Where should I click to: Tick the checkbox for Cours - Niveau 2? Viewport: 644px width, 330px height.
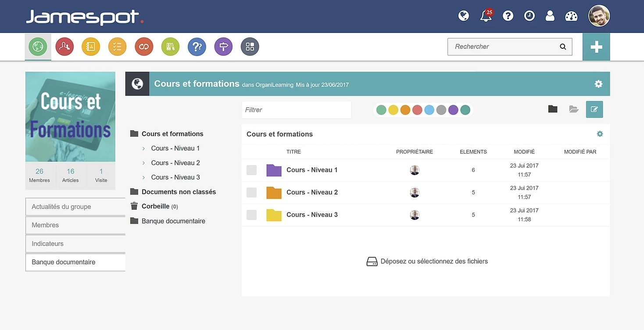251,192
